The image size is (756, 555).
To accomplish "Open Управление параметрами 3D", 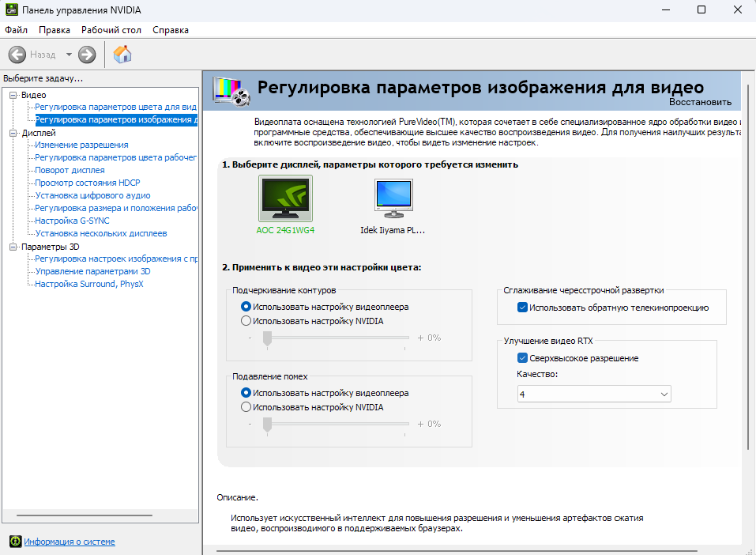I will coord(92,271).
